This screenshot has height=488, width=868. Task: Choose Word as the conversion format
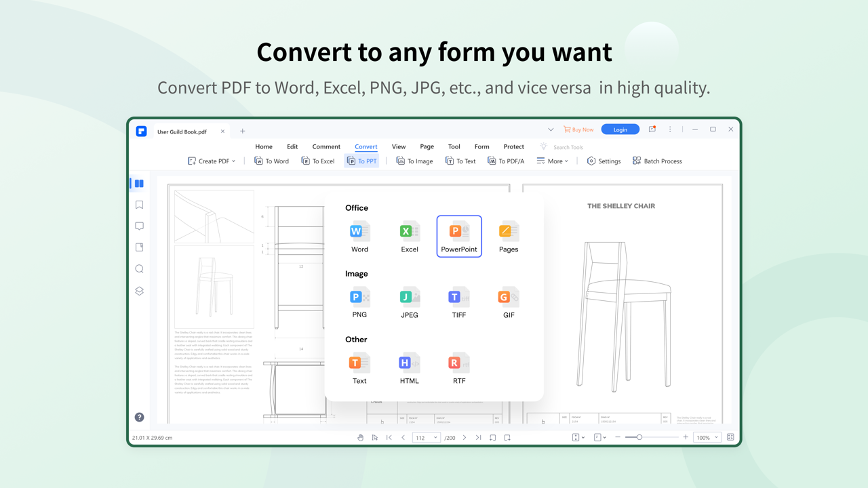tap(359, 237)
